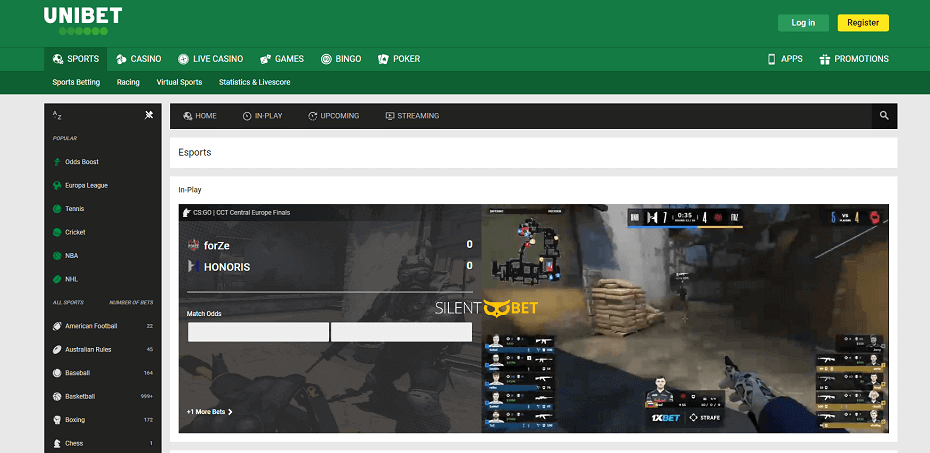Open Boxing in all sports
The width and height of the screenshot is (930, 453).
pos(103,420)
